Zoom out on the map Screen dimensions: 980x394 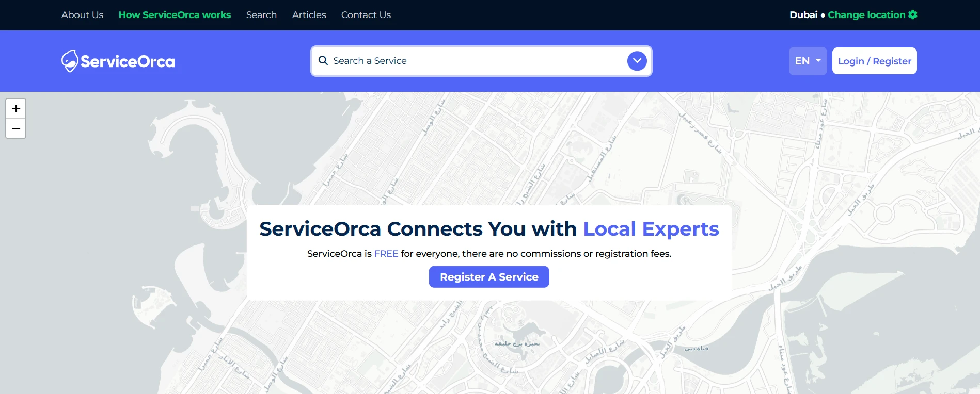16,128
